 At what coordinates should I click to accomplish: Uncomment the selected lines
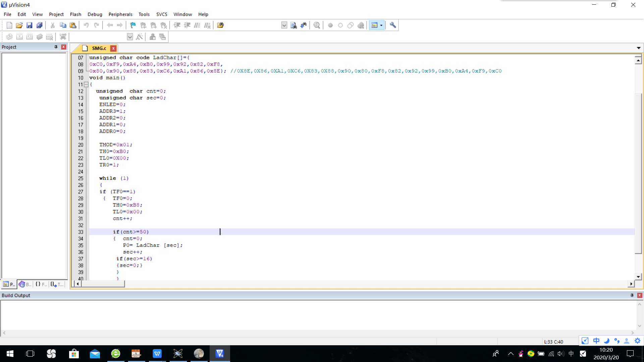coord(207,25)
